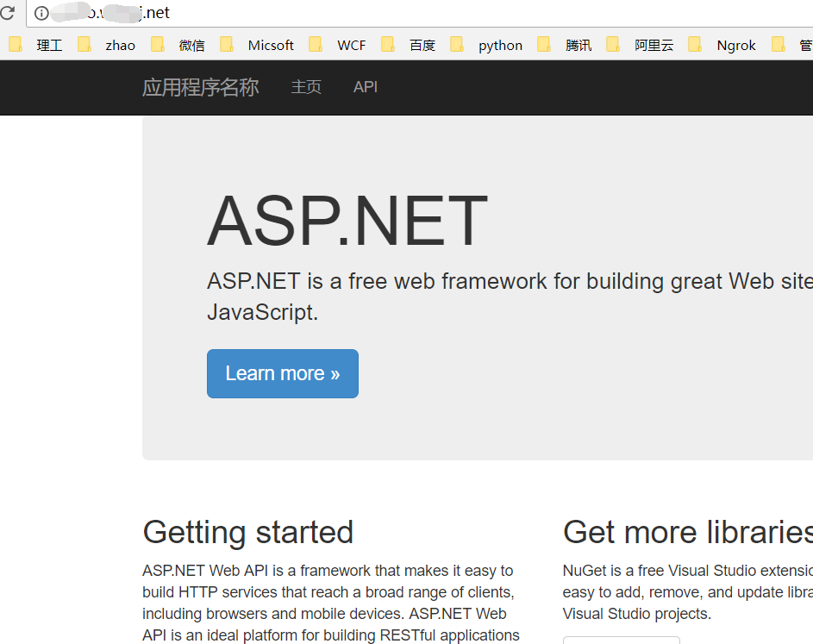Viewport: 813px width, 644px height.
Task: Open the API nav item
Action: 366,87
